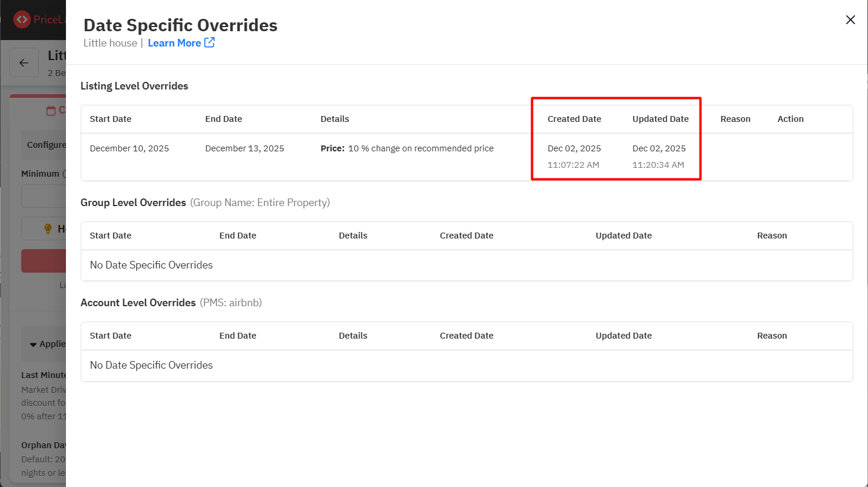Click the 11:20:34 AM updated timestamp
868x487 pixels.
[658, 165]
